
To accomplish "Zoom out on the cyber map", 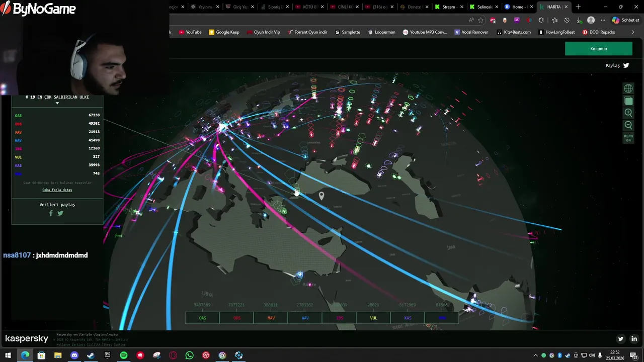I will coord(628,125).
